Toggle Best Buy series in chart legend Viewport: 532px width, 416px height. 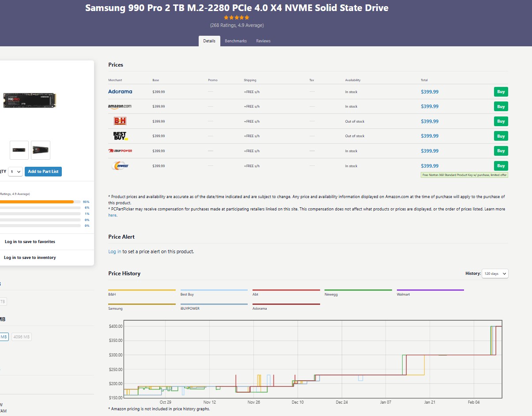click(x=214, y=293)
